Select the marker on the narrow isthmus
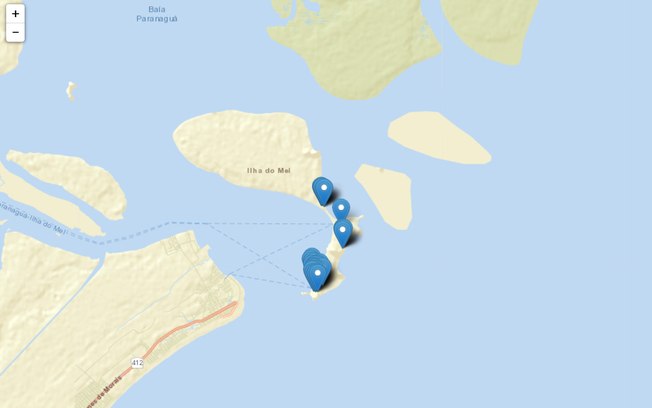 pos(343,233)
